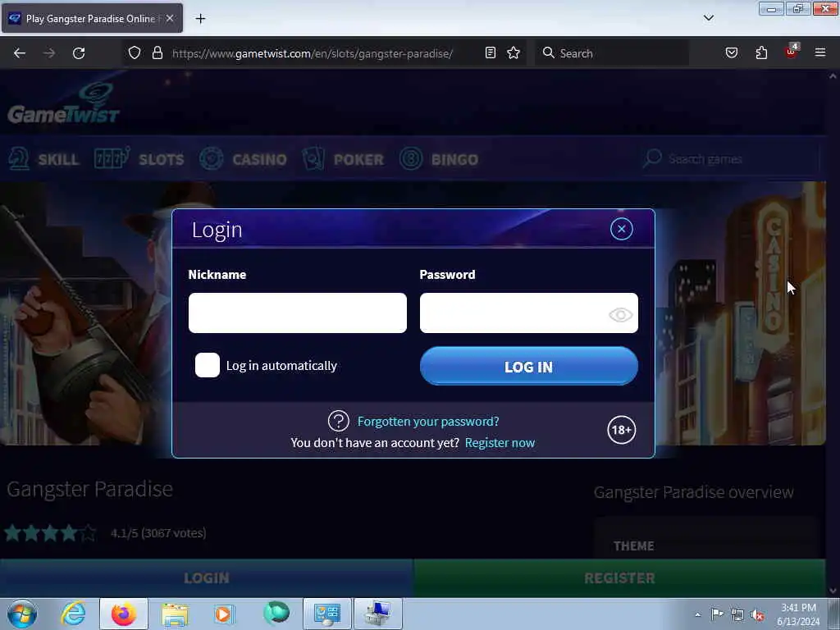Click the star rating for Gangster Paradise
840x630 pixels.
[50, 533]
